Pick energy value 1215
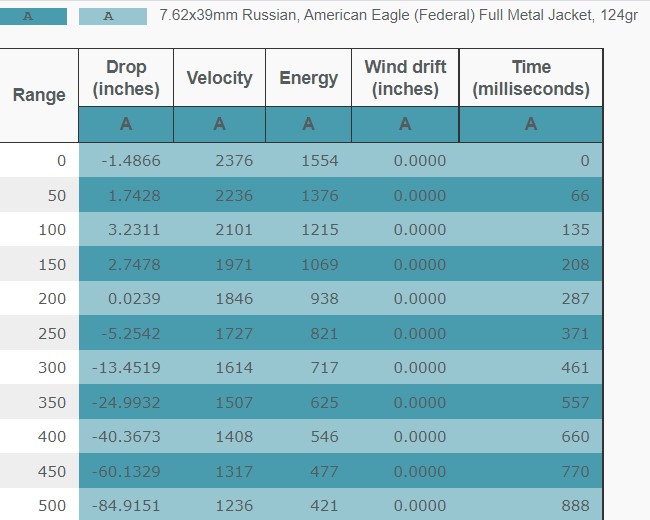 (320, 230)
